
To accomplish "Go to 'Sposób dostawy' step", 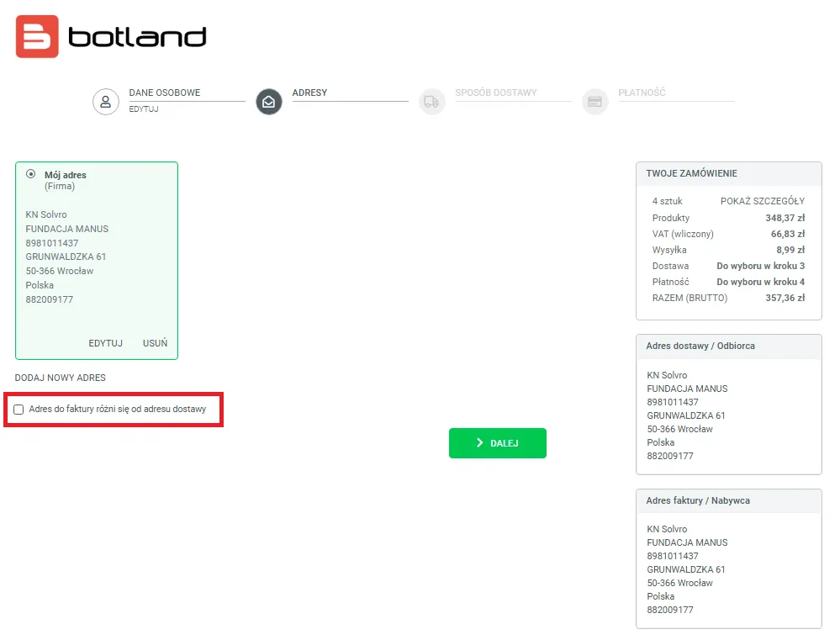I will pos(495,93).
